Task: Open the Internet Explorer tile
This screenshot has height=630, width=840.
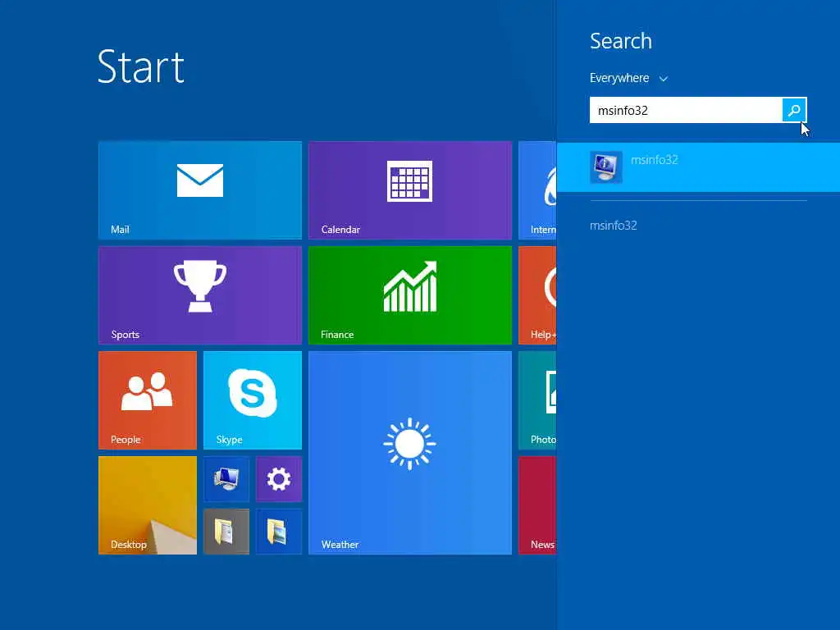Action: pyautogui.click(x=537, y=190)
